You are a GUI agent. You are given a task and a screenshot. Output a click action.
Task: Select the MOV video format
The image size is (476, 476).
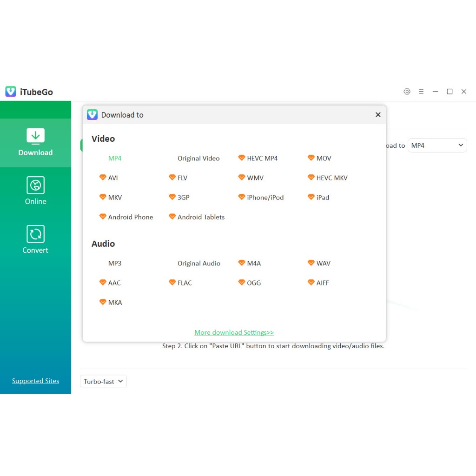click(x=324, y=159)
